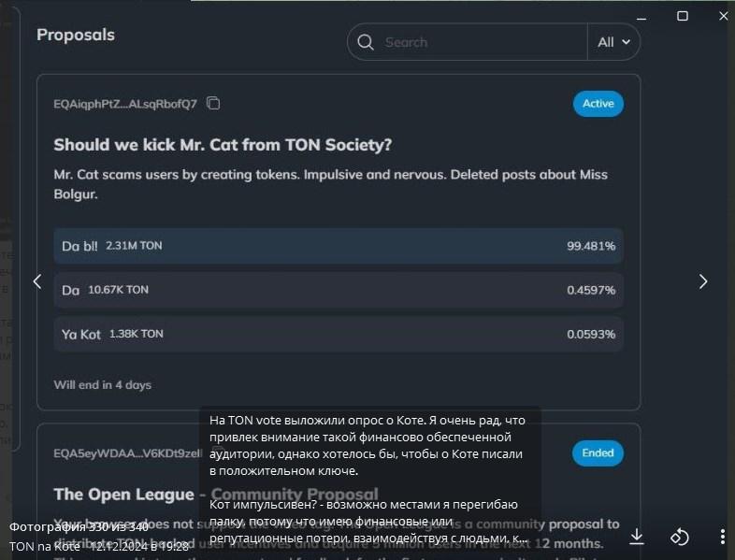Open The Open League proposal title

[x=216, y=495]
